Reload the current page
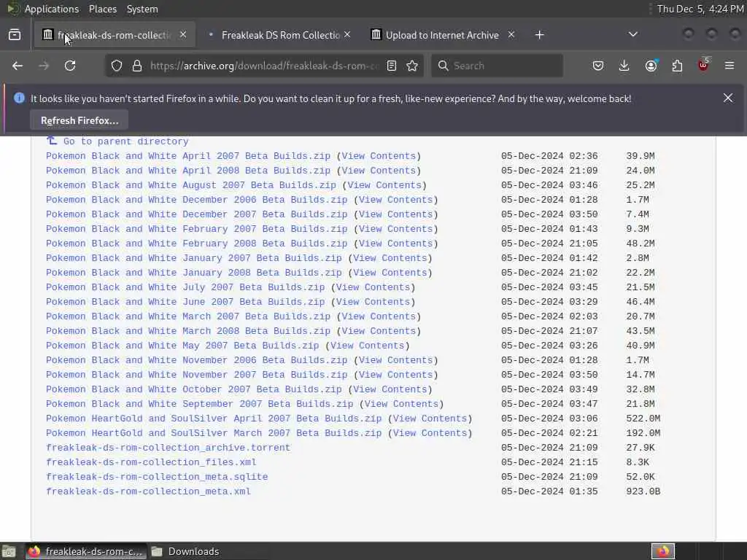The width and height of the screenshot is (747, 560). [x=70, y=66]
